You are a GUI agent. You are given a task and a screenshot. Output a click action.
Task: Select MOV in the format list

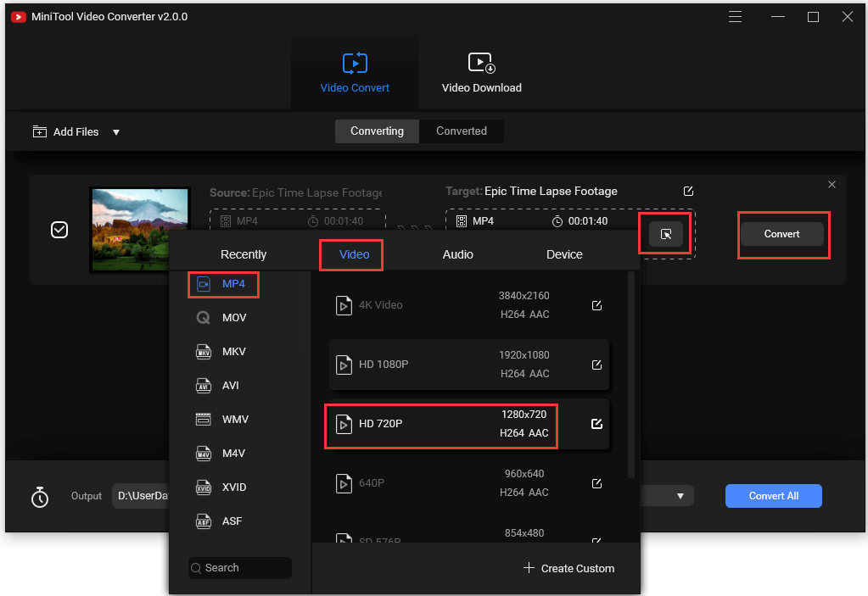click(x=224, y=318)
